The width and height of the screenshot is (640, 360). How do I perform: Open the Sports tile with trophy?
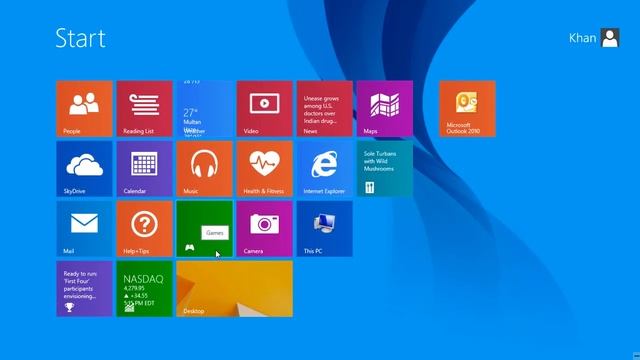[84, 289]
